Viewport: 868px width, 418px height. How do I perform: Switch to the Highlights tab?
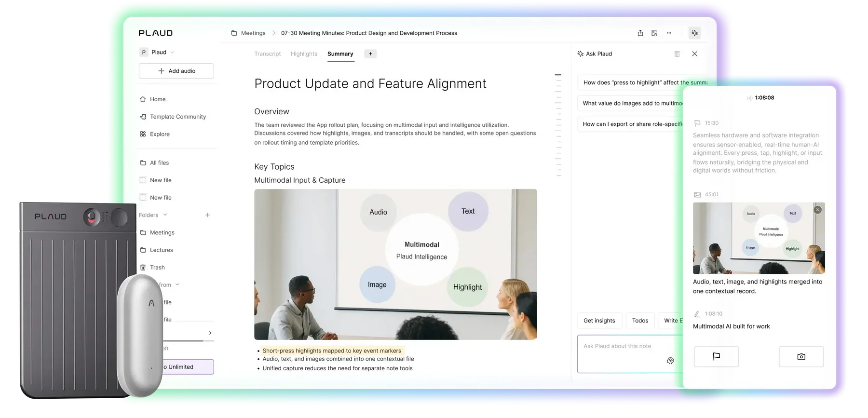[x=304, y=54]
